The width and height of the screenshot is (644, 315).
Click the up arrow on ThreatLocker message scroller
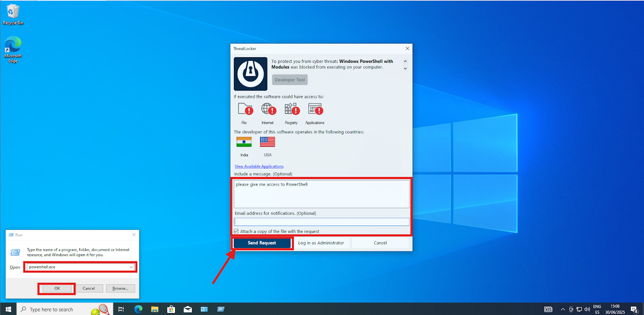405,62
